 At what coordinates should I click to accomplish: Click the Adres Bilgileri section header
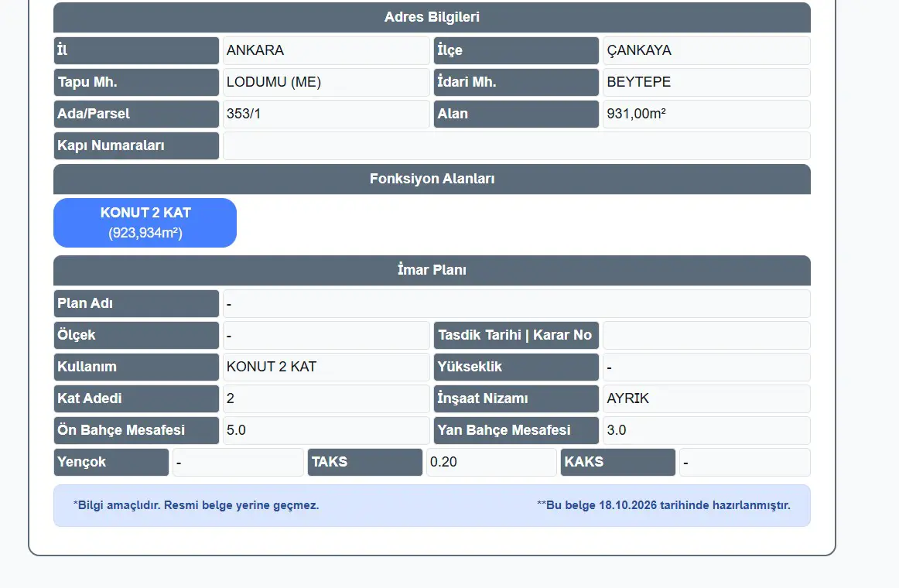[432, 17]
